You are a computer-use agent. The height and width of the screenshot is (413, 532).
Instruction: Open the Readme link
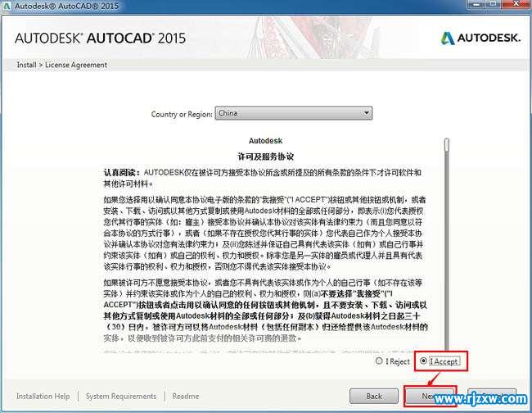[186, 397]
